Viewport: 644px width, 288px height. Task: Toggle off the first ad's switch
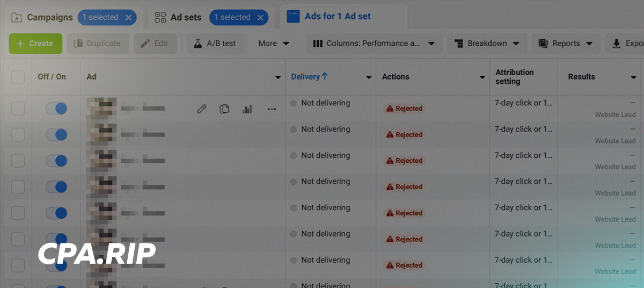tap(56, 109)
